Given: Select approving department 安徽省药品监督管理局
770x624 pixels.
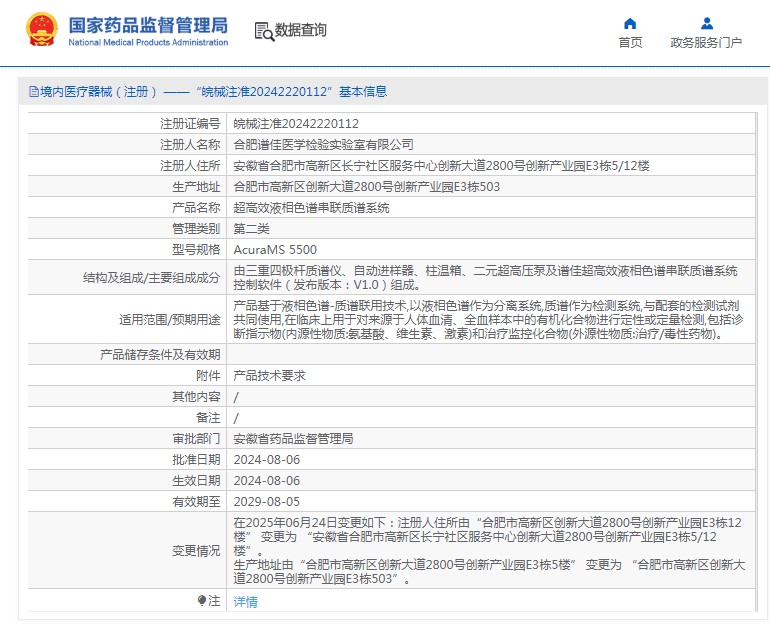Looking at the screenshot, I should 293,439.
